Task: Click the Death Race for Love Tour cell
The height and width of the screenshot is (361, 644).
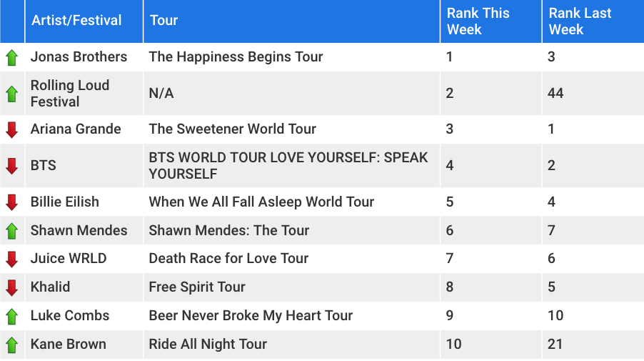Action: (291, 259)
